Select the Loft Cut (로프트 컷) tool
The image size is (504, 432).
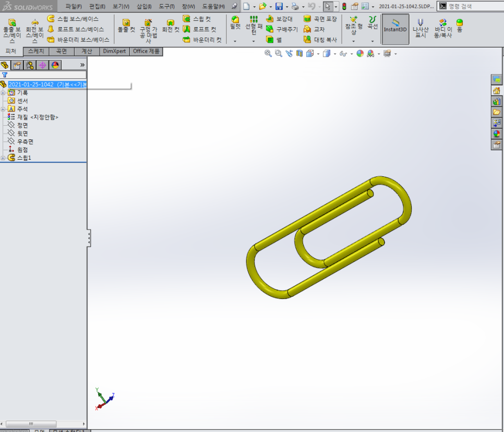tap(199, 29)
